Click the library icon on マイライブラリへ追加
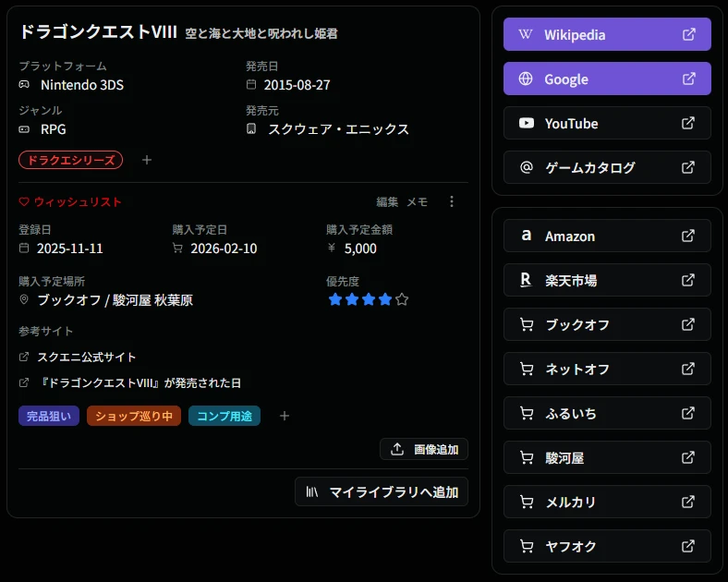 312,492
